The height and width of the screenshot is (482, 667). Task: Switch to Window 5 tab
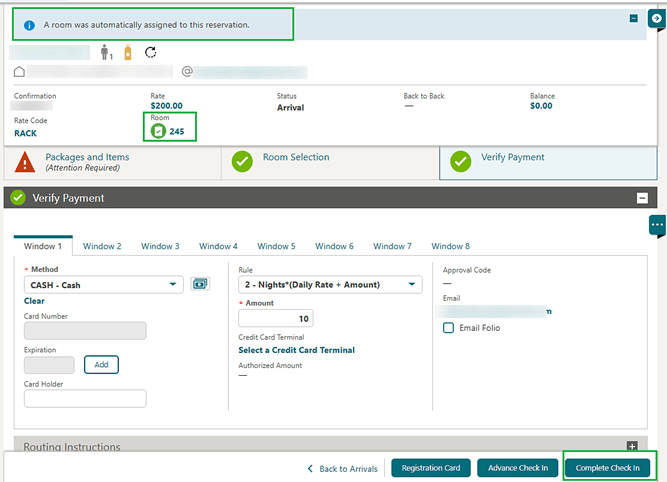[276, 246]
